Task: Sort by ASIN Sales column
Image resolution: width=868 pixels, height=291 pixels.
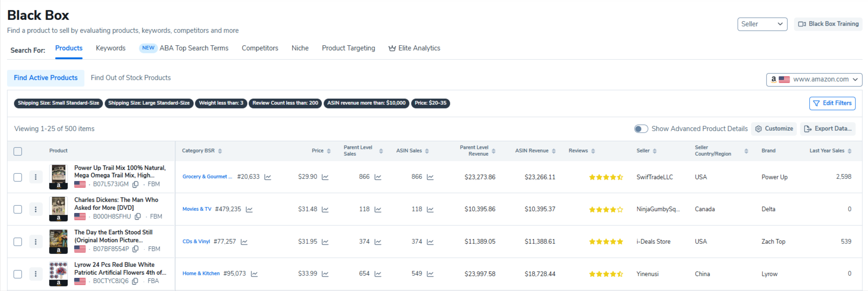Action: [x=427, y=151]
